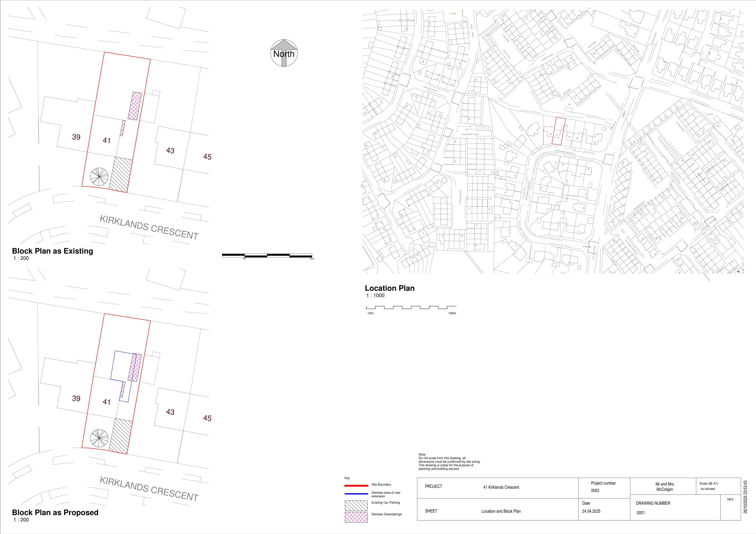756x534 pixels.
Task: Click the red site outline on the Location Plan
Action: click(x=559, y=131)
